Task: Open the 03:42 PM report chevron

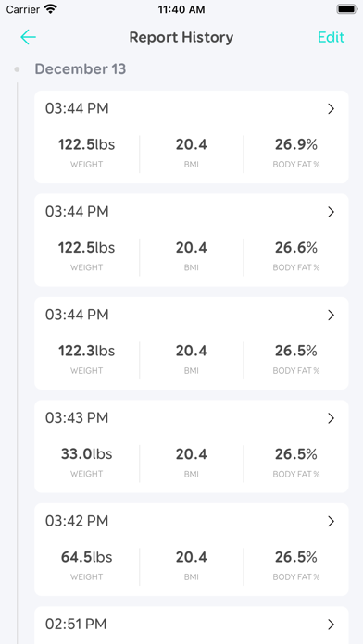Action: pyautogui.click(x=331, y=521)
